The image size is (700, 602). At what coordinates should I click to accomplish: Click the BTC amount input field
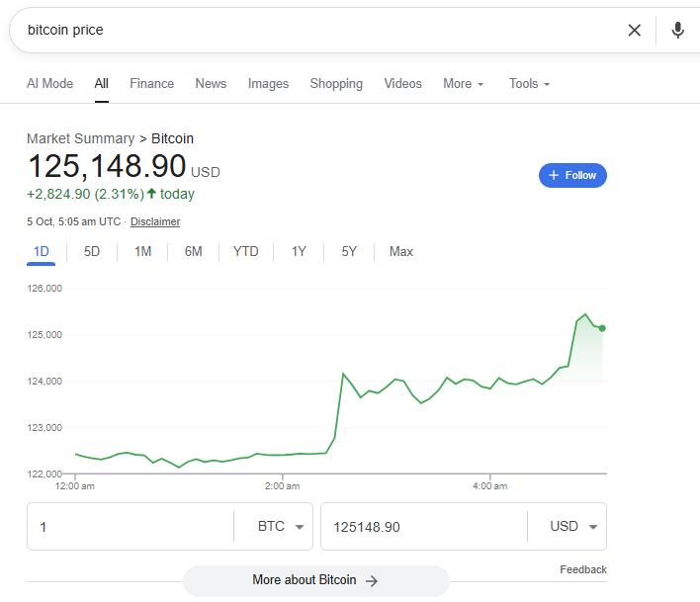(131, 527)
